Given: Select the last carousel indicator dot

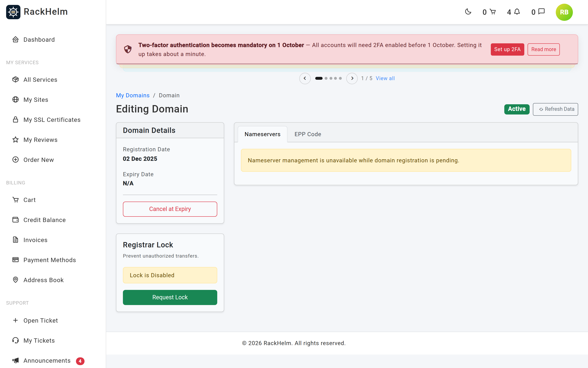Looking at the screenshot, I should point(340,78).
